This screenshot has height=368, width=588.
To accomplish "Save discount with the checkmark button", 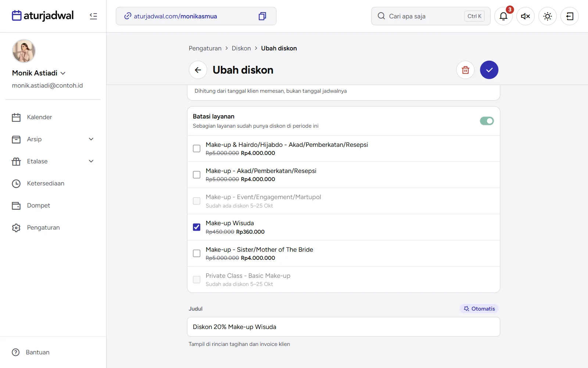I will pos(489,70).
